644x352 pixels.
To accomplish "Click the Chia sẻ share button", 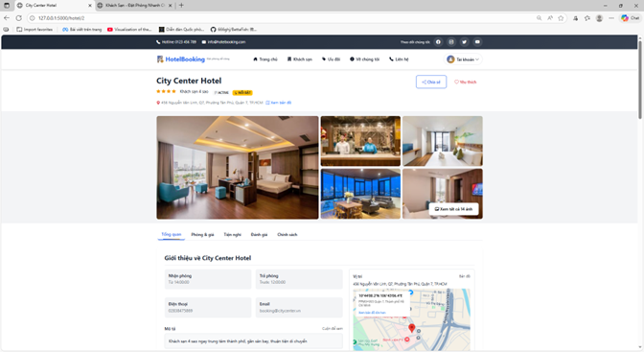I will point(431,82).
